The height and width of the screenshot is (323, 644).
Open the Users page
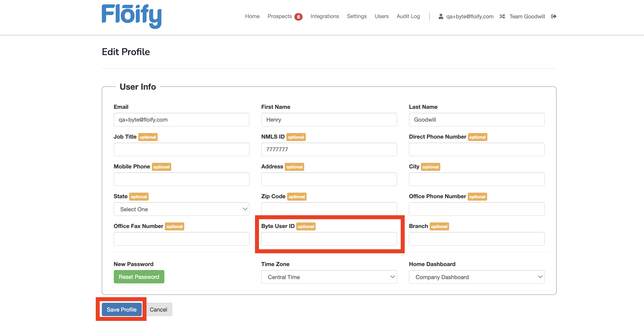pos(381,16)
